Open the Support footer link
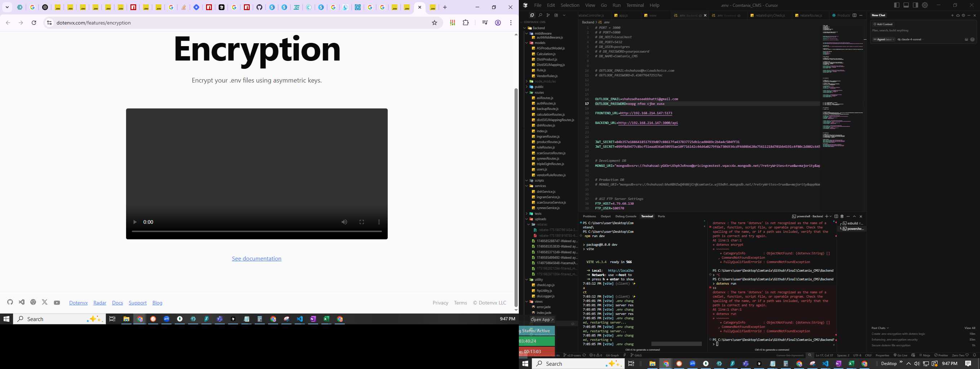The width and height of the screenshot is (980, 369). coord(138,303)
